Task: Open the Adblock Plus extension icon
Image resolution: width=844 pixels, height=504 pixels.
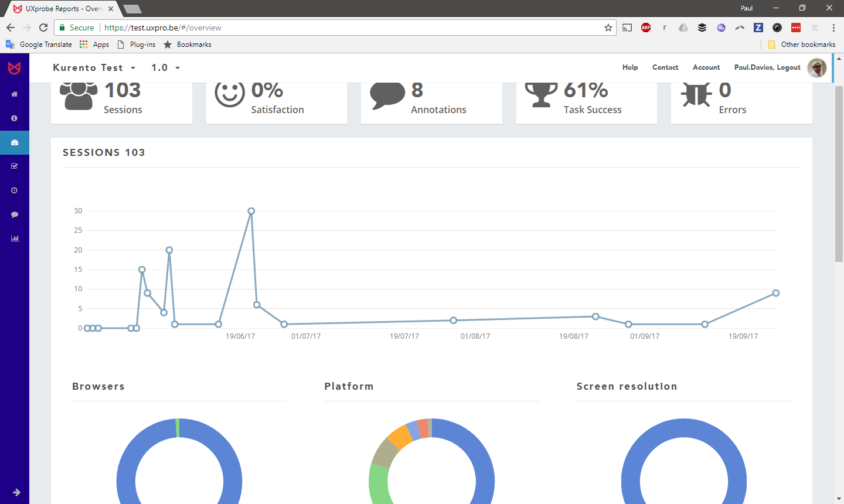Action: [x=646, y=28]
